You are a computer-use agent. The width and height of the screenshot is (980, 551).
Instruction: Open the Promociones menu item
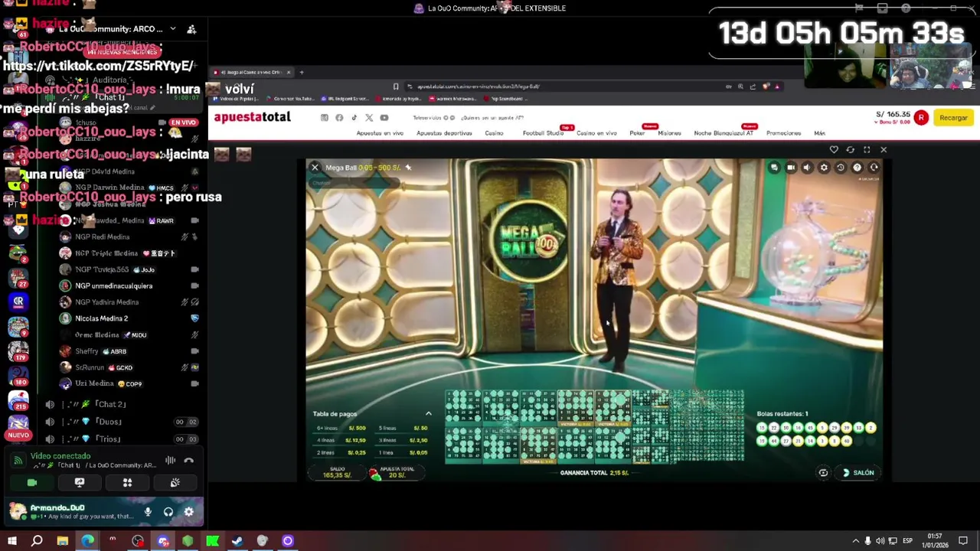[783, 133]
